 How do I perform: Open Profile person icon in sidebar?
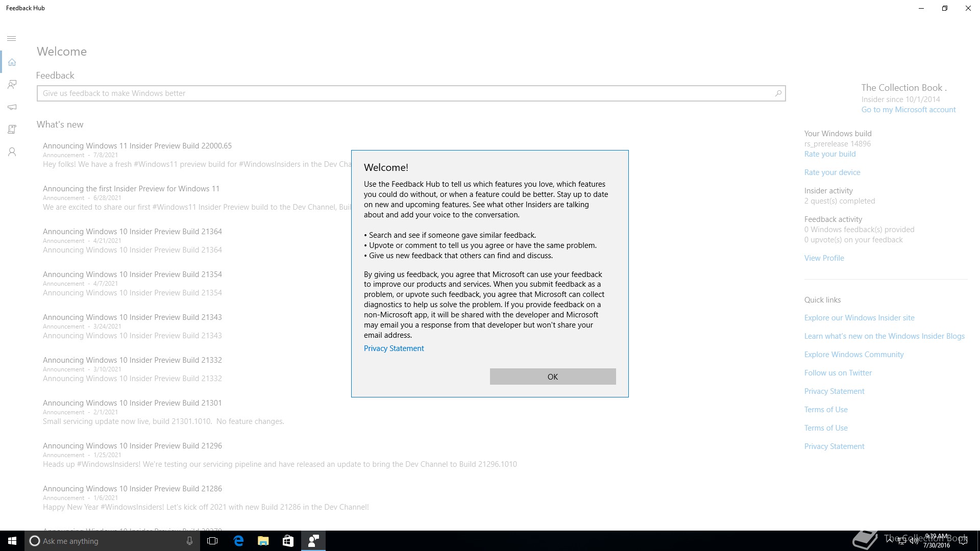pos(12,152)
